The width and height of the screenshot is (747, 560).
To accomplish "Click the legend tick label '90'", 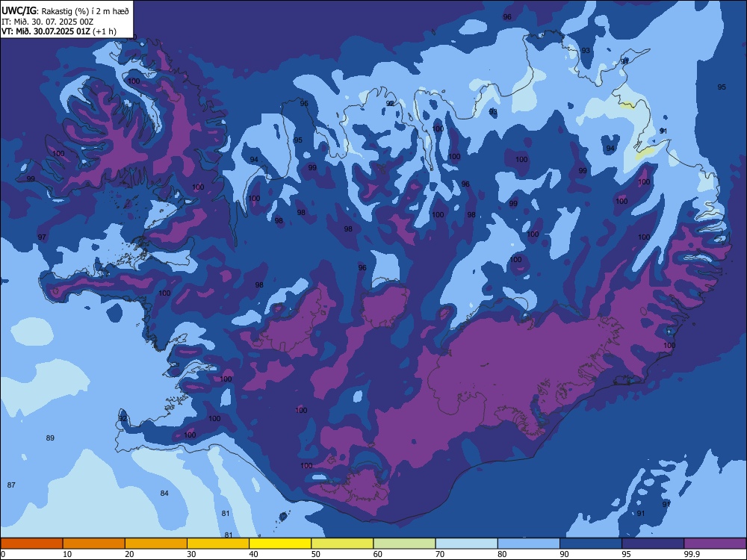I will click(x=564, y=554).
